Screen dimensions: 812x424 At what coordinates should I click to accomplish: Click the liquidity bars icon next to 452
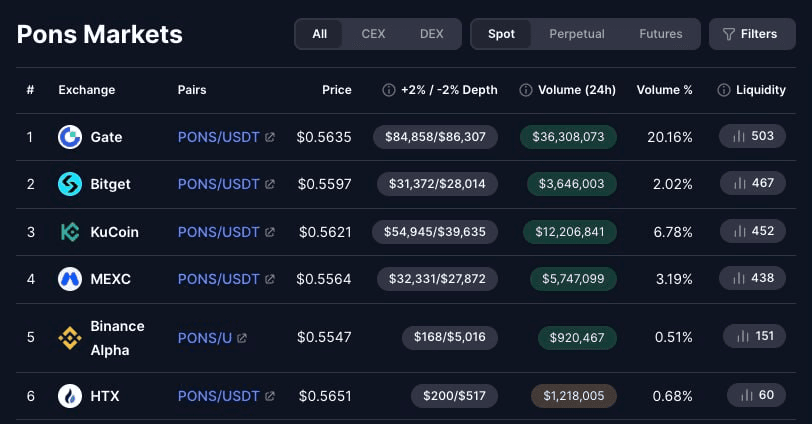740,231
